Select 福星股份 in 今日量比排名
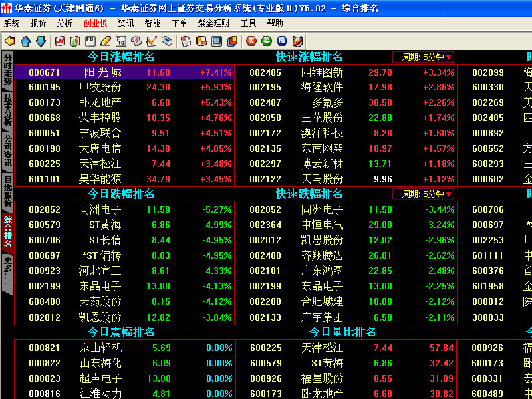This screenshot has height=399, width=532. pos(346,378)
